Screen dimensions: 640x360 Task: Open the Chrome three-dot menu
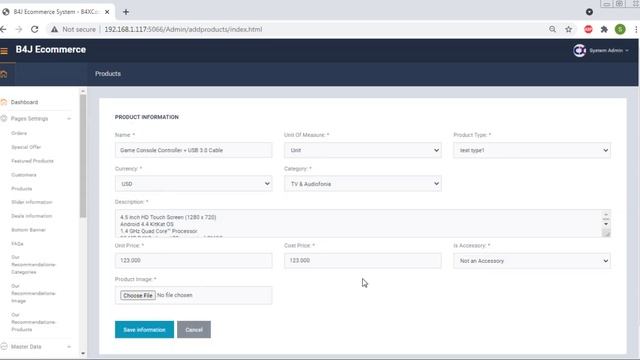point(636,29)
